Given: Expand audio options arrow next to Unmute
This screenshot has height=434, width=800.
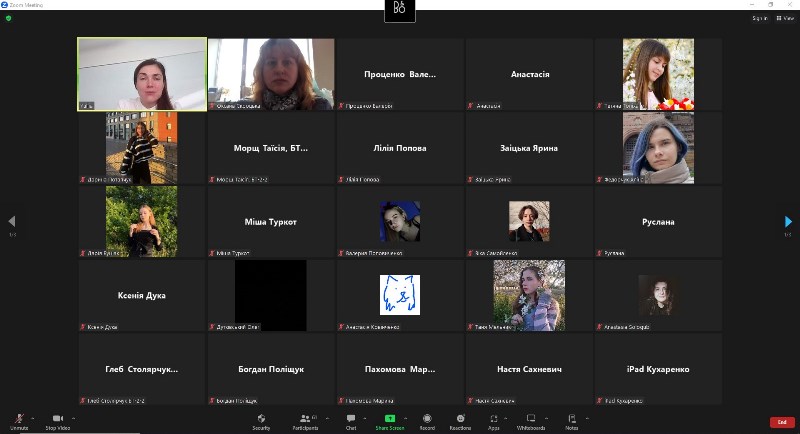Looking at the screenshot, I should (33, 417).
